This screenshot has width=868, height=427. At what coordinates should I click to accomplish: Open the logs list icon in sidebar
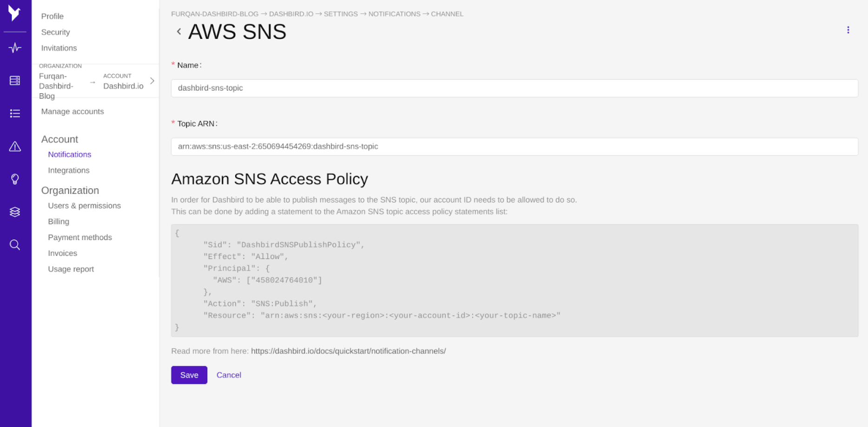pyautogui.click(x=15, y=113)
